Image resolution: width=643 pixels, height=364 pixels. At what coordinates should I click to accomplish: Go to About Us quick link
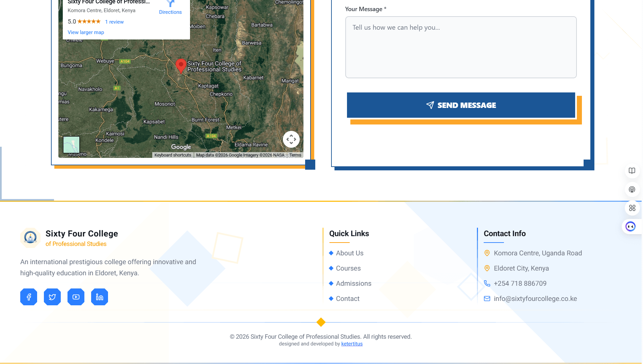(x=349, y=253)
